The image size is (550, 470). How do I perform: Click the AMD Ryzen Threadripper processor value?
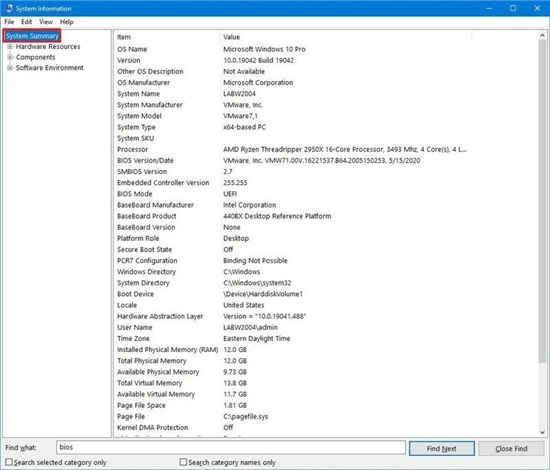pos(345,149)
